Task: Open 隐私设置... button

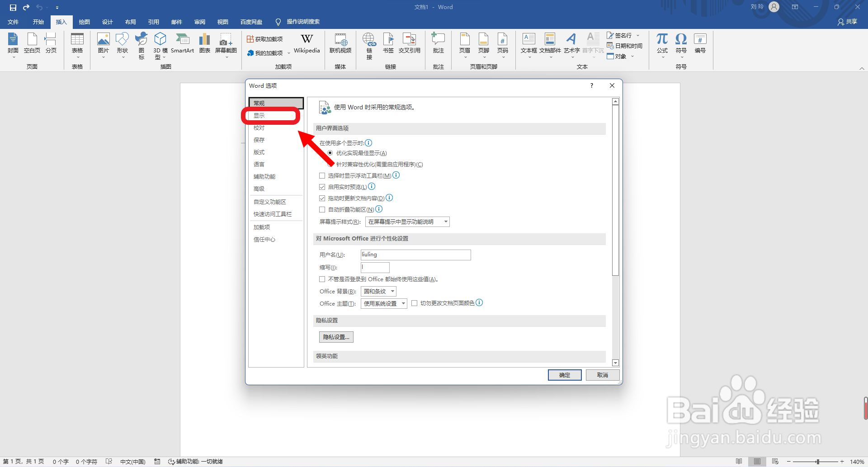Action: (336, 337)
